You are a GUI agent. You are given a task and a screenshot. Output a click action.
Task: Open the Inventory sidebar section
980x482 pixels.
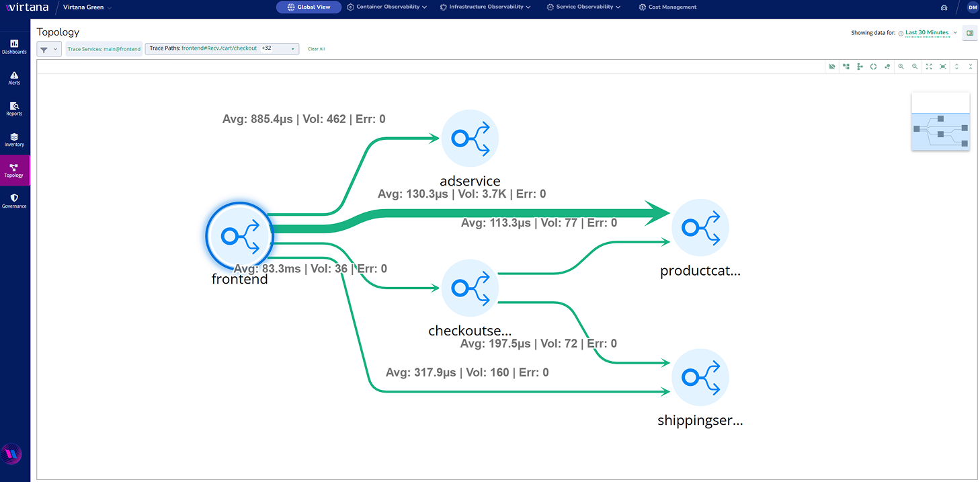click(14, 140)
